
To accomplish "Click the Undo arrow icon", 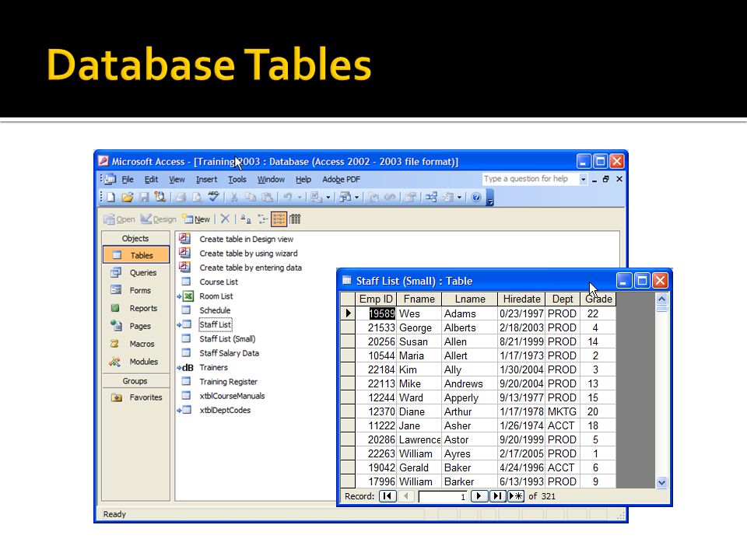I will (288, 197).
